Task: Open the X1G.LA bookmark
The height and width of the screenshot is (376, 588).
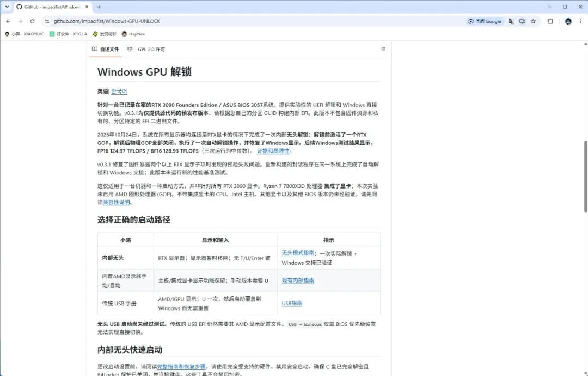Action: pyautogui.click(x=68, y=34)
